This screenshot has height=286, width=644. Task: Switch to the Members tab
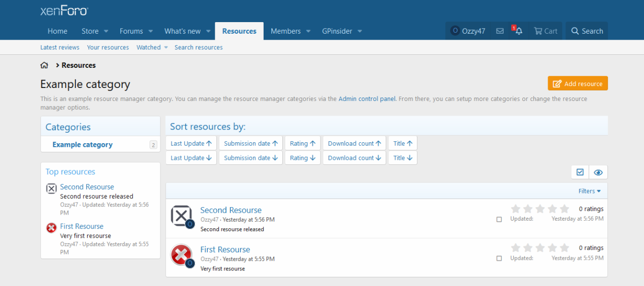click(285, 31)
